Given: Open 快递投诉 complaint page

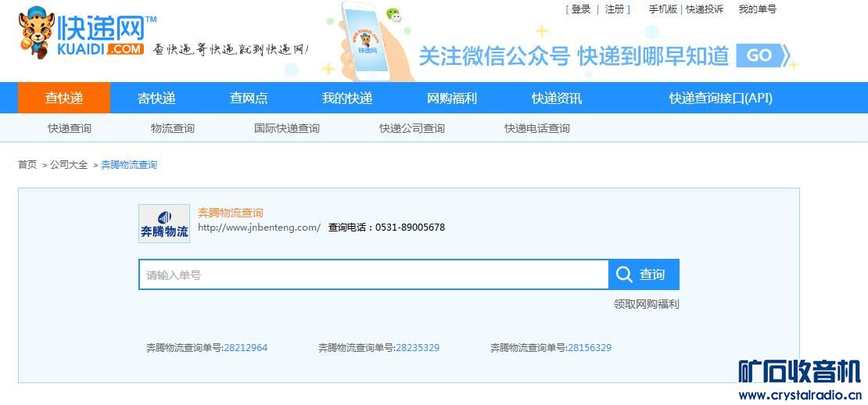Looking at the screenshot, I should pyautogui.click(x=705, y=9).
